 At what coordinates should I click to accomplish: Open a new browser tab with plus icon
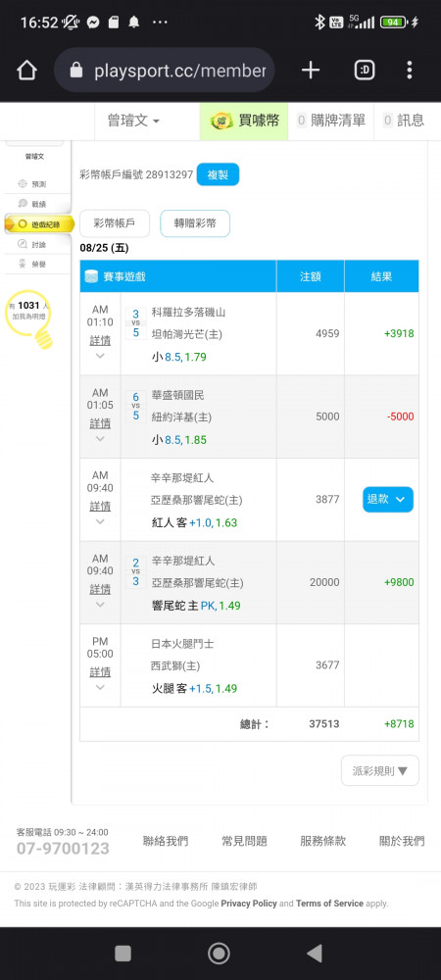311,71
